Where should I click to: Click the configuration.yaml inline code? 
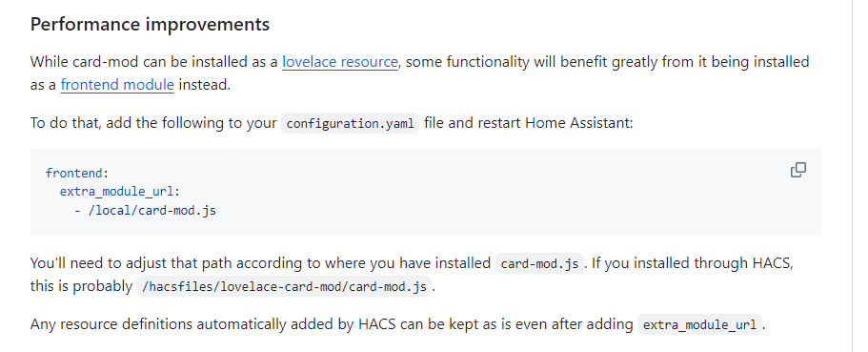point(351,123)
